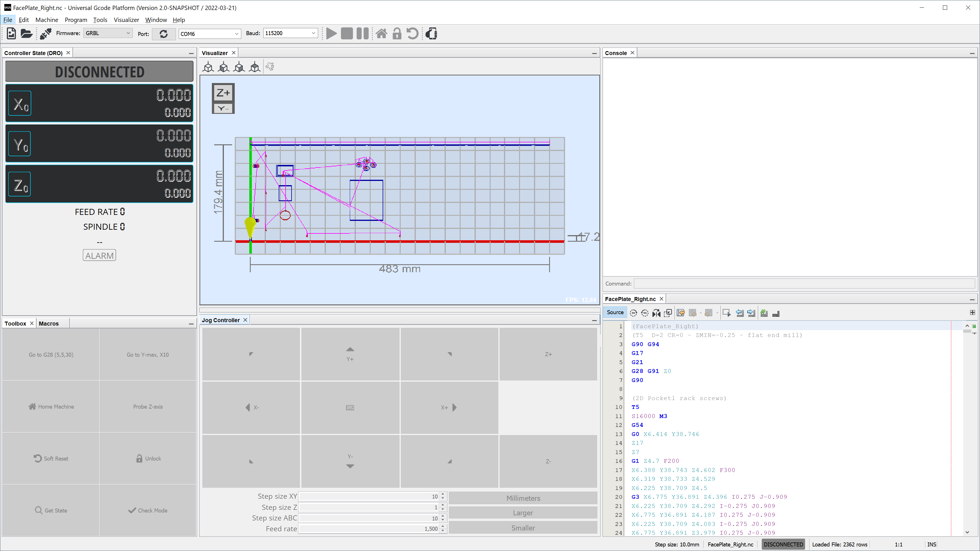Click the first cube view preset icon

click(208, 67)
